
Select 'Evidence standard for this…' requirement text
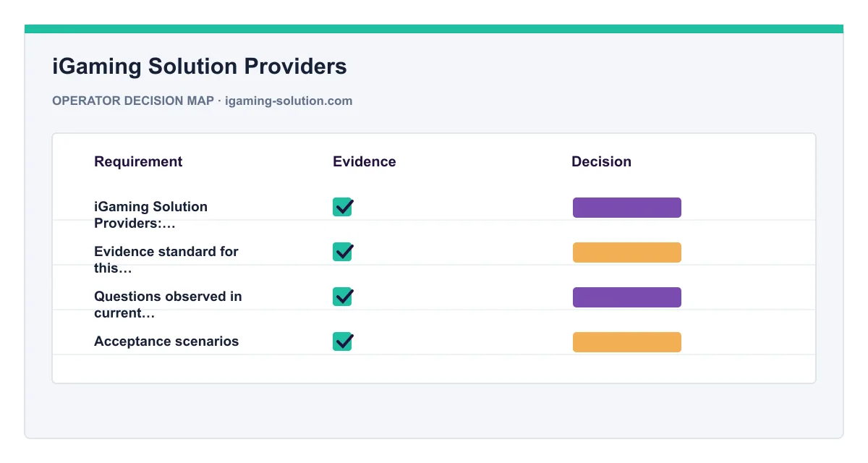(166, 260)
